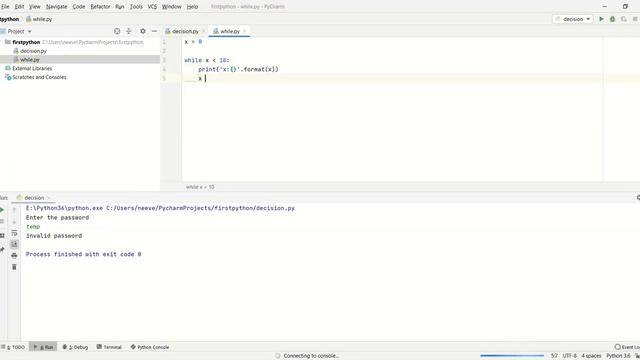Toggle the Run tool window button

(43, 347)
